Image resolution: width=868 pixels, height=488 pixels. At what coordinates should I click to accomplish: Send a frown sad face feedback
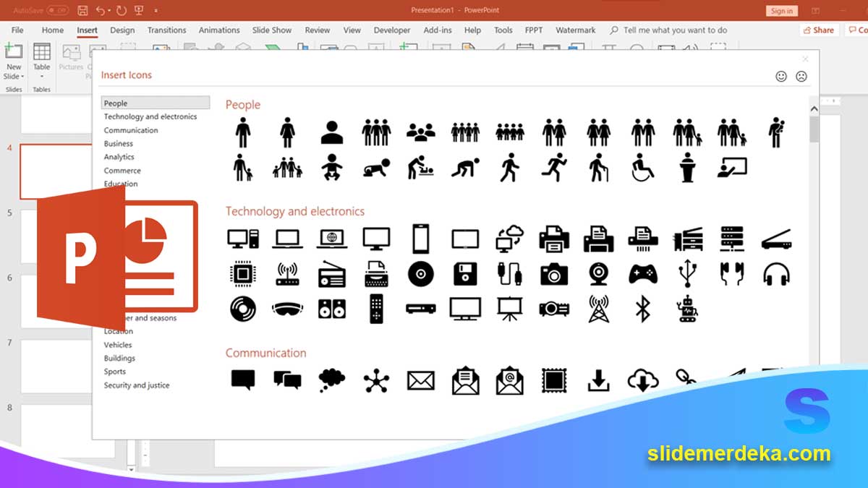click(x=801, y=76)
